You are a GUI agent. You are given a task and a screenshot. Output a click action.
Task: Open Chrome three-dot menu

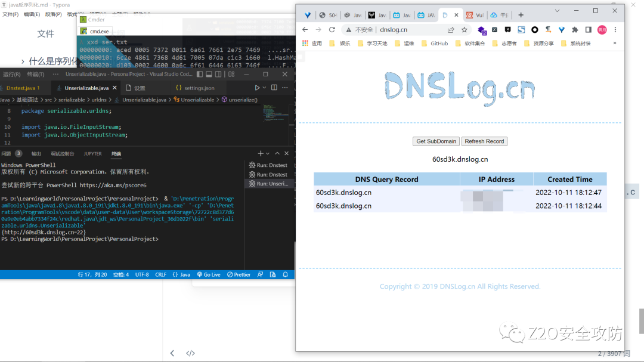tap(615, 30)
